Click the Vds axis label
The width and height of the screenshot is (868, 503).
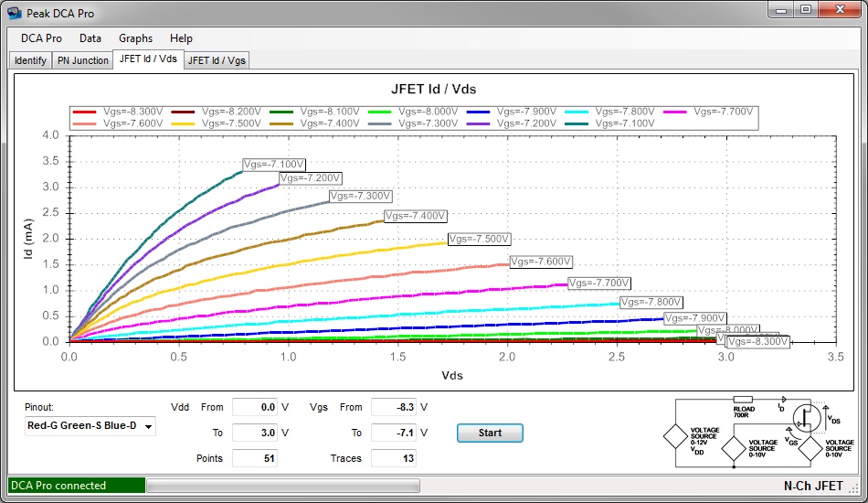452,376
